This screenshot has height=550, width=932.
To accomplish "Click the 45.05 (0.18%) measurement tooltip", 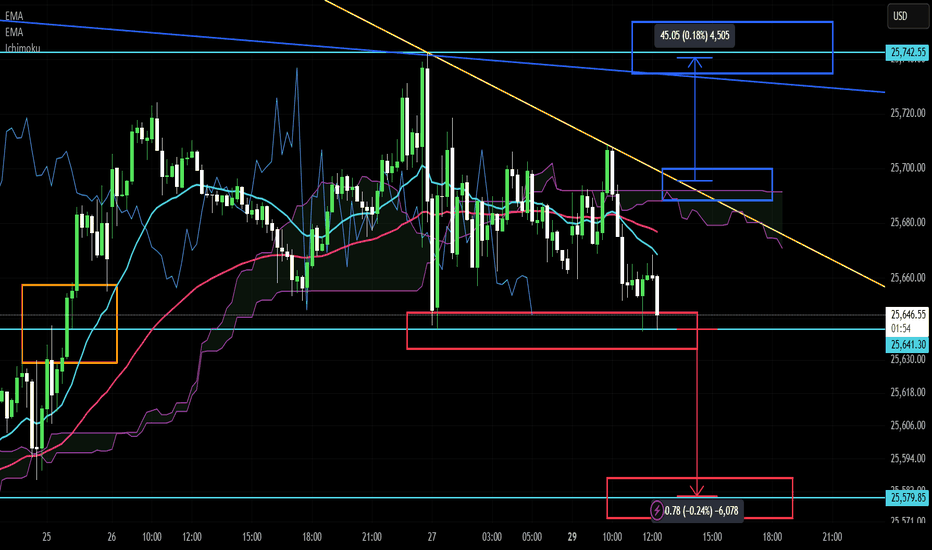I will 699,36.
